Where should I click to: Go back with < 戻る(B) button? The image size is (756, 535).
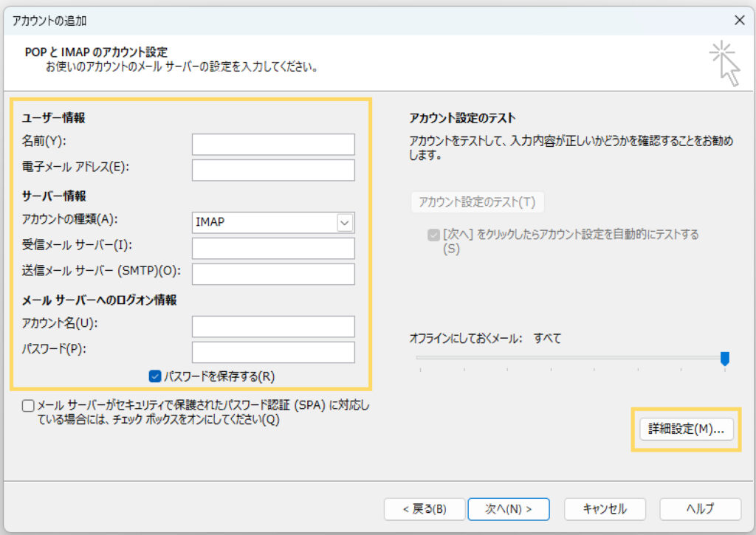point(425,508)
